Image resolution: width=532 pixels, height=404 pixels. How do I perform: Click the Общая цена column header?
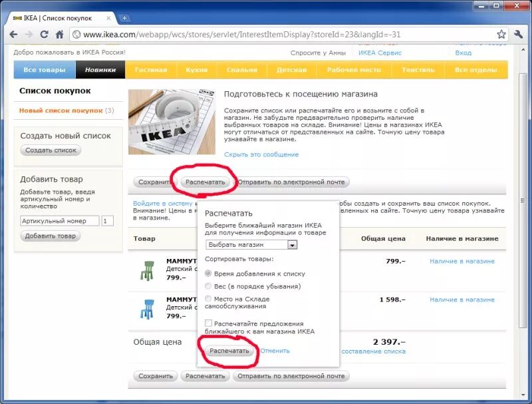(x=383, y=239)
